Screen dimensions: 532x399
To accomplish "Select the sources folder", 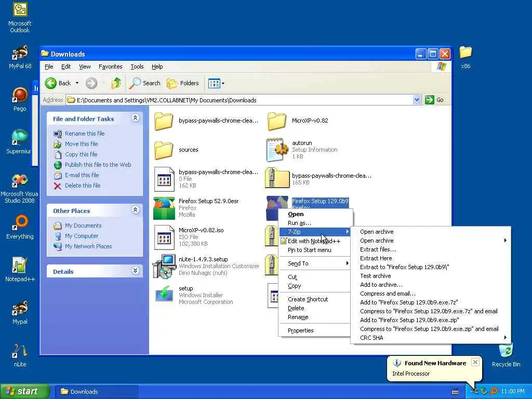I will tap(177, 150).
